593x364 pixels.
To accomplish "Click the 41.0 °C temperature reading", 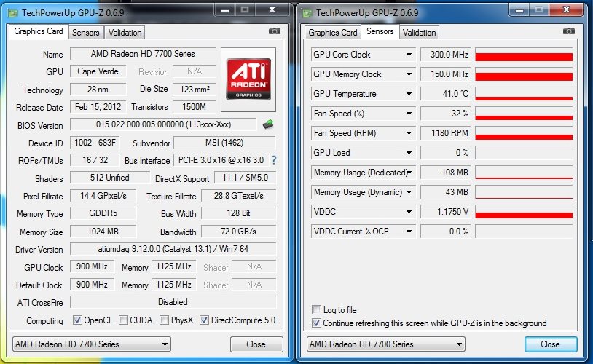I will [446, 94].
